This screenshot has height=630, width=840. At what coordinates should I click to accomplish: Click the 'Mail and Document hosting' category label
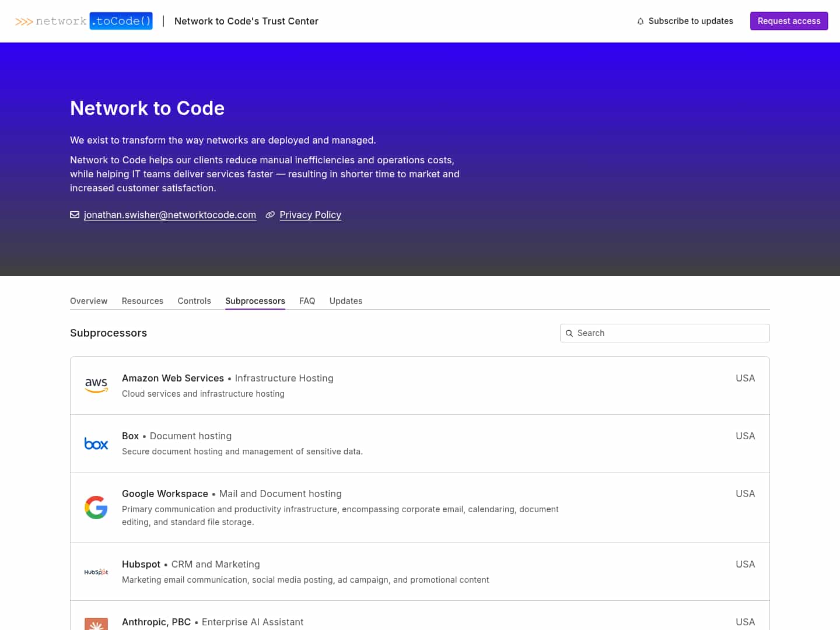coord(281,494)
